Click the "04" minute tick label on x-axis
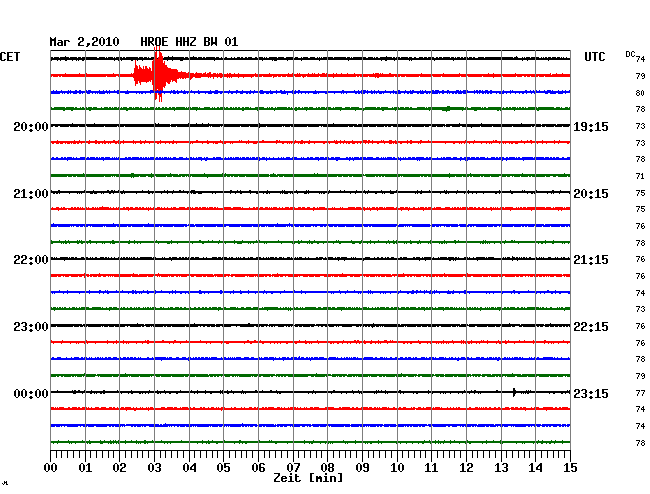Screen dimensions: 650x494 click(189, 467)
